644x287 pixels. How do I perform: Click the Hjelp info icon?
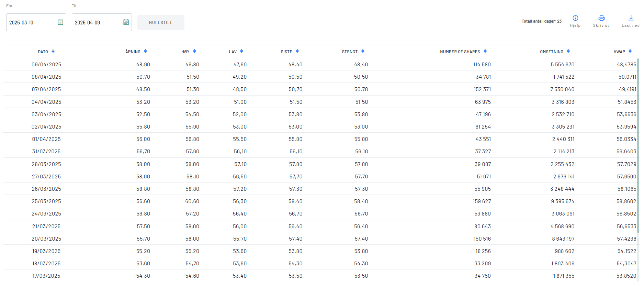[x=575, y=18]
